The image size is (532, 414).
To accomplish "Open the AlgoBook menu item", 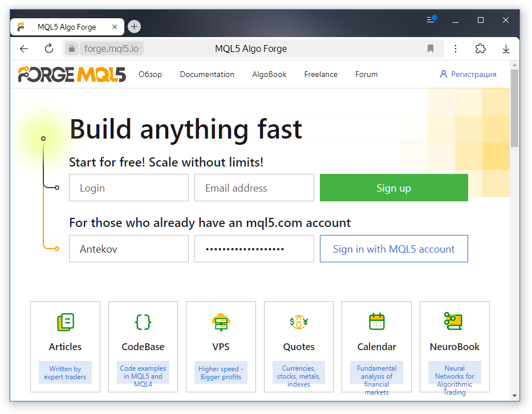I will 269,74.
